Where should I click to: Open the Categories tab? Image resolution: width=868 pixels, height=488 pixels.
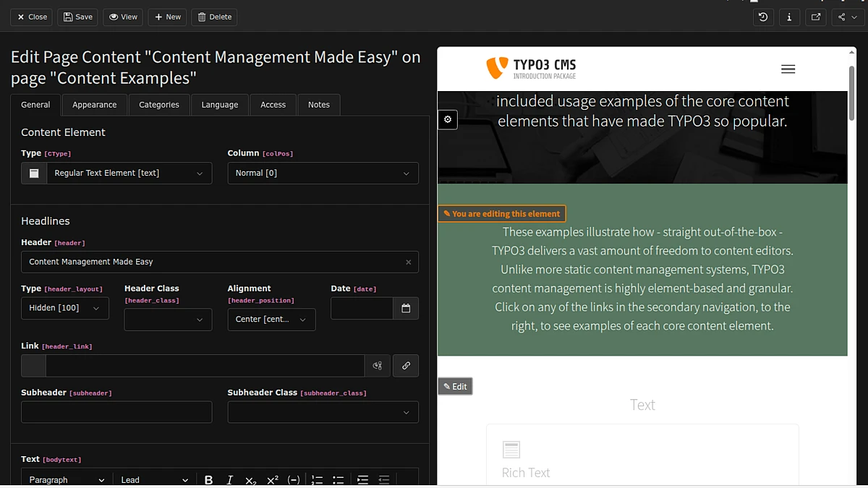pos(159,105)
